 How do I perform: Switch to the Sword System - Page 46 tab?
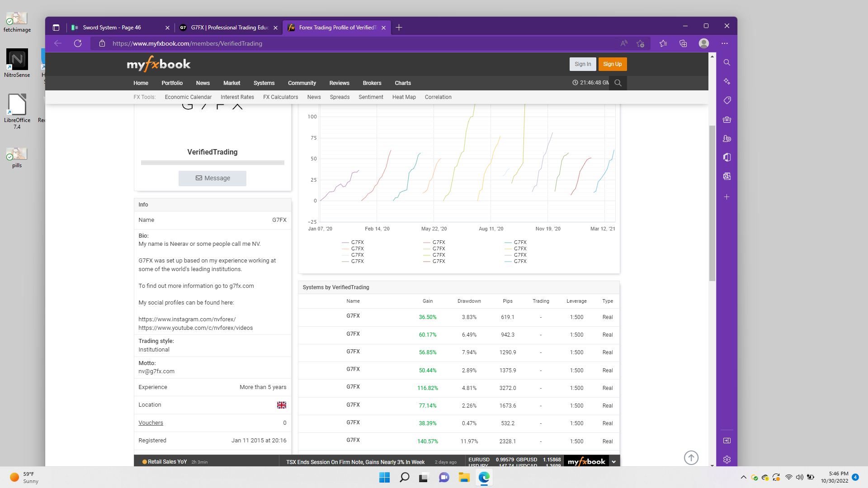(112, 28)
